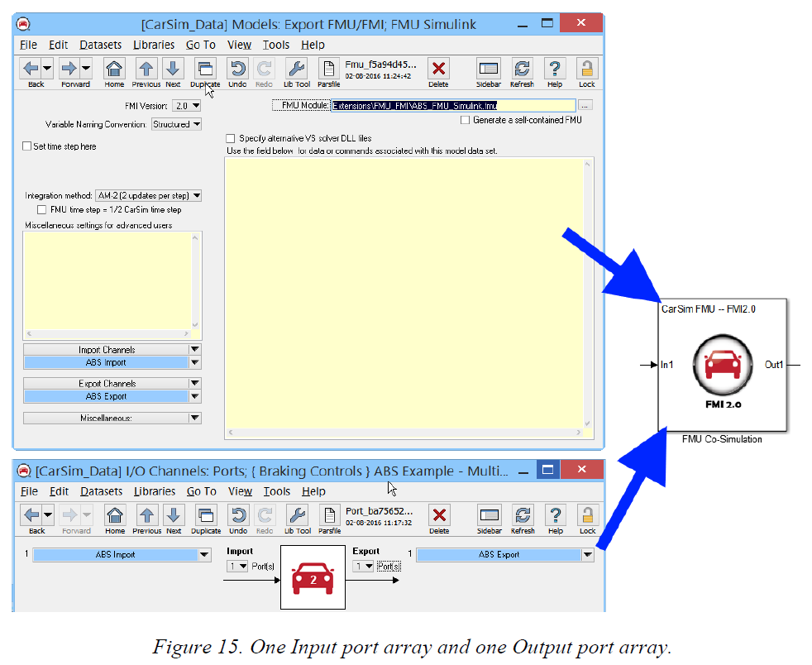Image resolution: width=812 pixels, height=665 pixels.
Task: Refresh the Export FMU window
Action: coord(522,69)
